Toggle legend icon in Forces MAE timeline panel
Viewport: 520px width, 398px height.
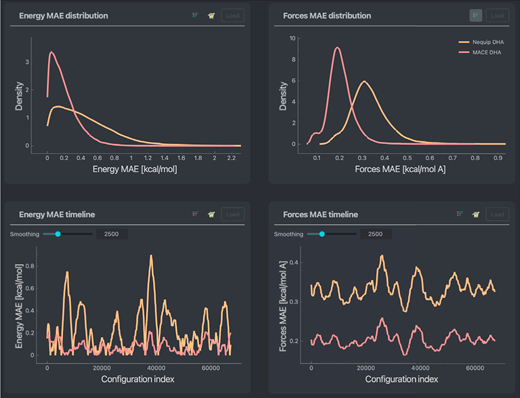pyautogui.click(x=460, y=214)
